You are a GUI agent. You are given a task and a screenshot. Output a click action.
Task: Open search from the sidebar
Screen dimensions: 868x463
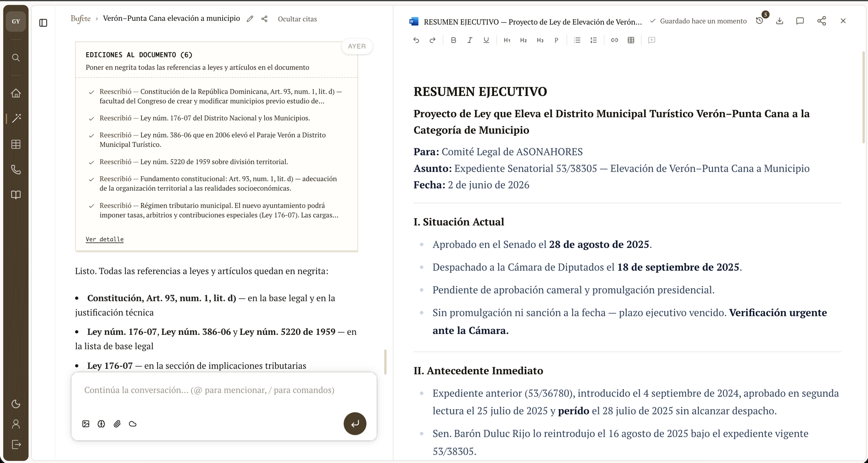coord(16,58)
